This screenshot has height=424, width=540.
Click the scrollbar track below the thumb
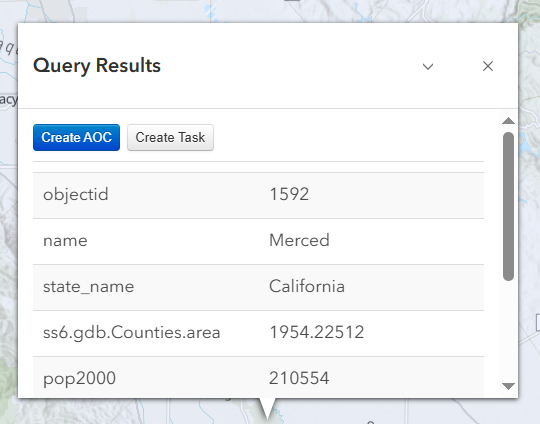coord(508,331)
